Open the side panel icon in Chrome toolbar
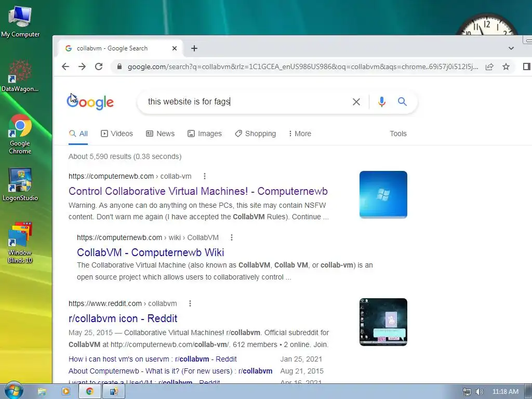This screenshot has height=399, width=532. pyautogui.click(x=527, y=66)
